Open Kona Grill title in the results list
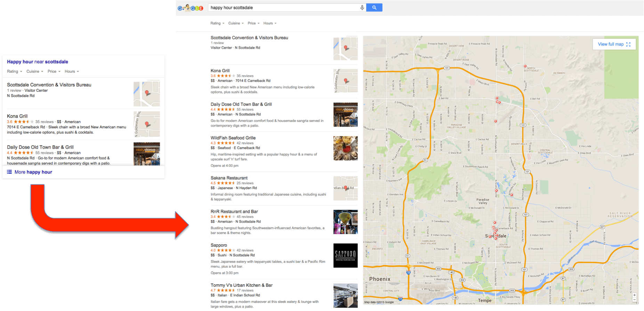The height and width of the screenshot is (311, 644). click(x=220, y=71)
